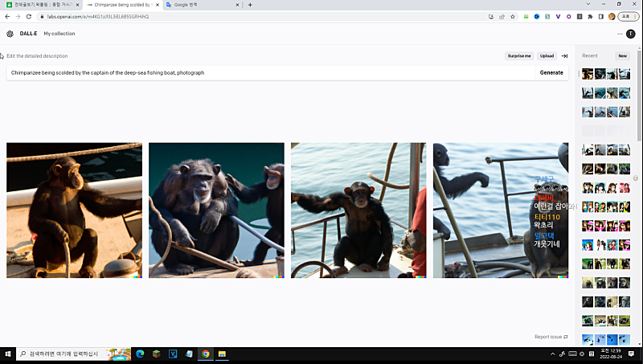Click the Upload button

click(x=547, y=56)
